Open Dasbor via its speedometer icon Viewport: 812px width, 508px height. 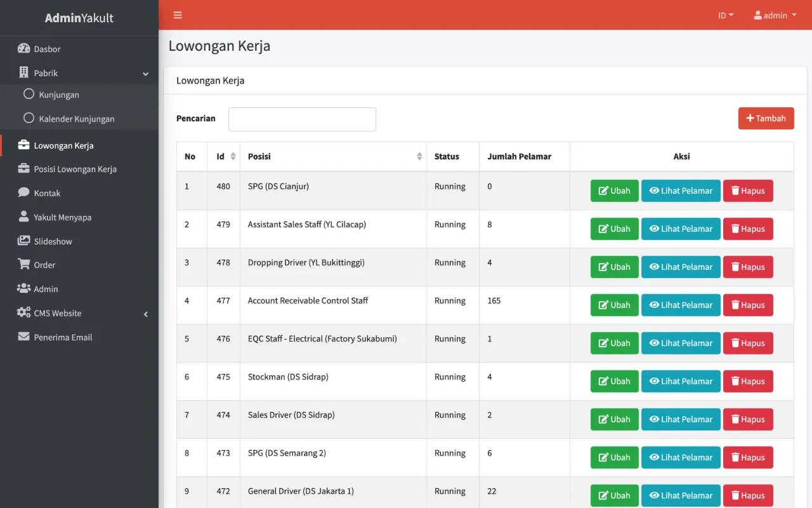click(24, 49)
